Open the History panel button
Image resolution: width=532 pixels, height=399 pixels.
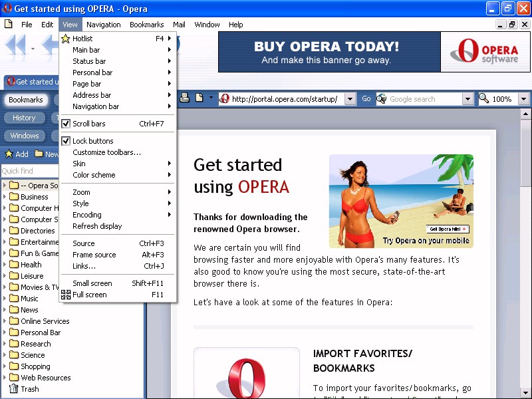[24, 118]
